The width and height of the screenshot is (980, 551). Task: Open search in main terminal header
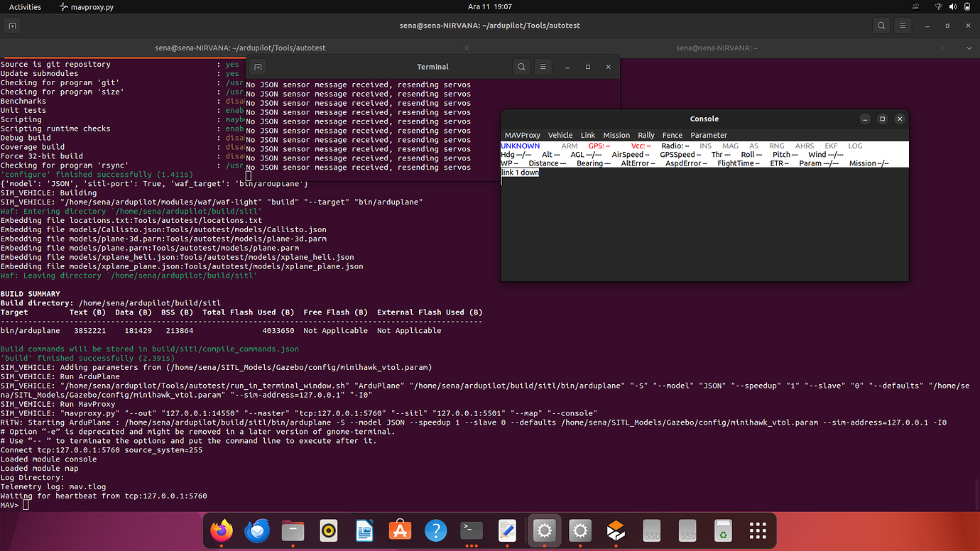pos(881,26)
